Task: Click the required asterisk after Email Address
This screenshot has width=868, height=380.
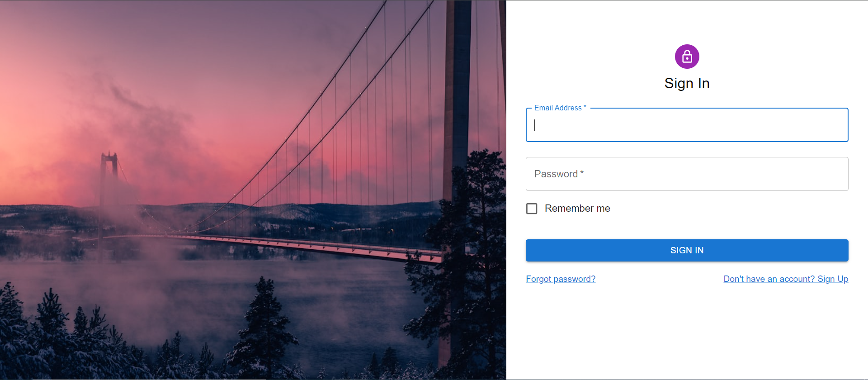Action: pos(585,108)
